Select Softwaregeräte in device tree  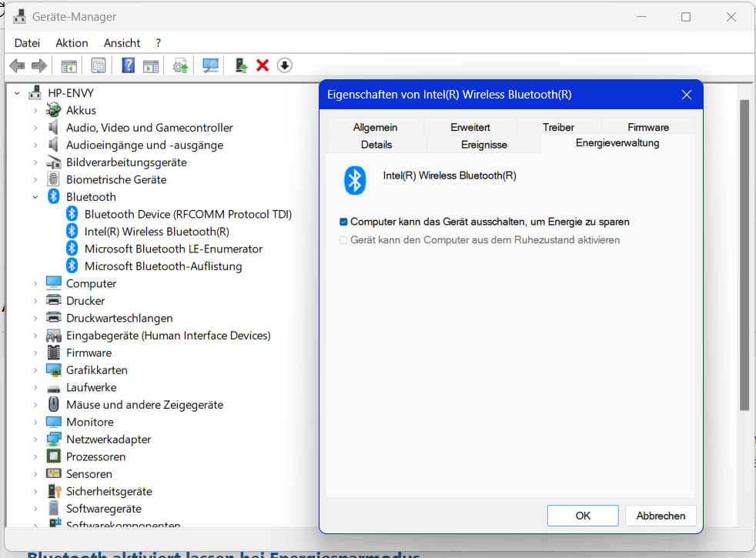click(104, 509)
